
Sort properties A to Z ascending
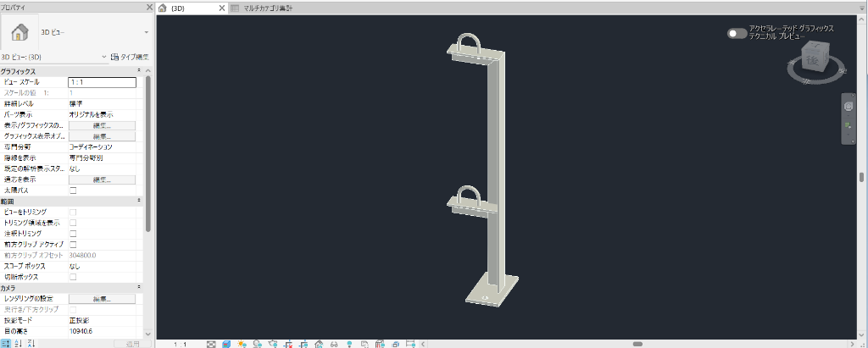19,344
